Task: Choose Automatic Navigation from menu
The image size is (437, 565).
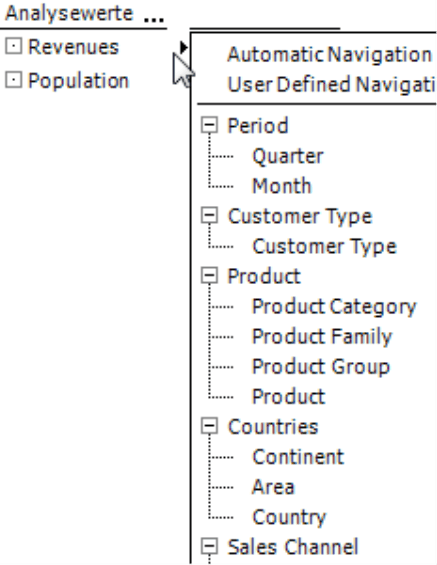Action: [x=329, y=55]
